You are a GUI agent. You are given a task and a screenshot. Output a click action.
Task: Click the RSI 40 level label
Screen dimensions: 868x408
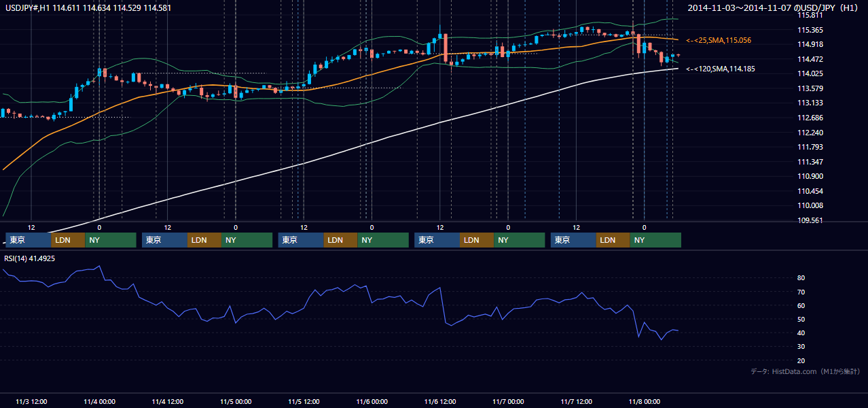[x=801, y=333]
